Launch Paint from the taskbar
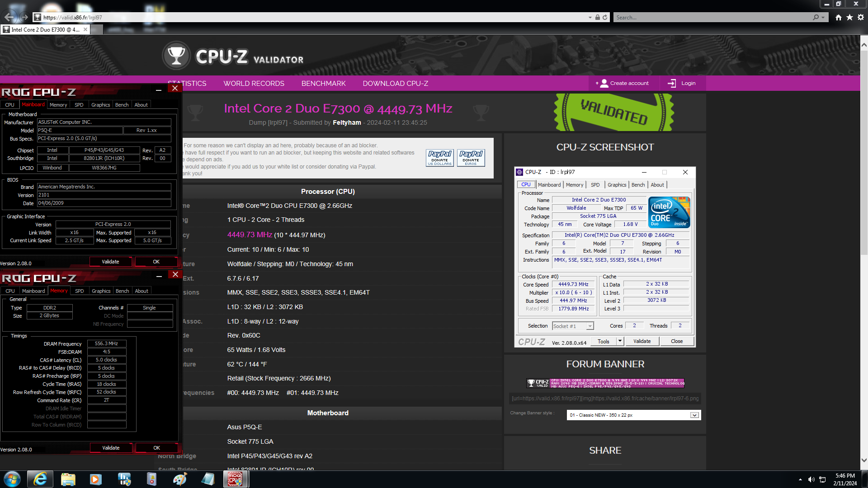This screenshot has width=868, height=488. pos(180,479)
